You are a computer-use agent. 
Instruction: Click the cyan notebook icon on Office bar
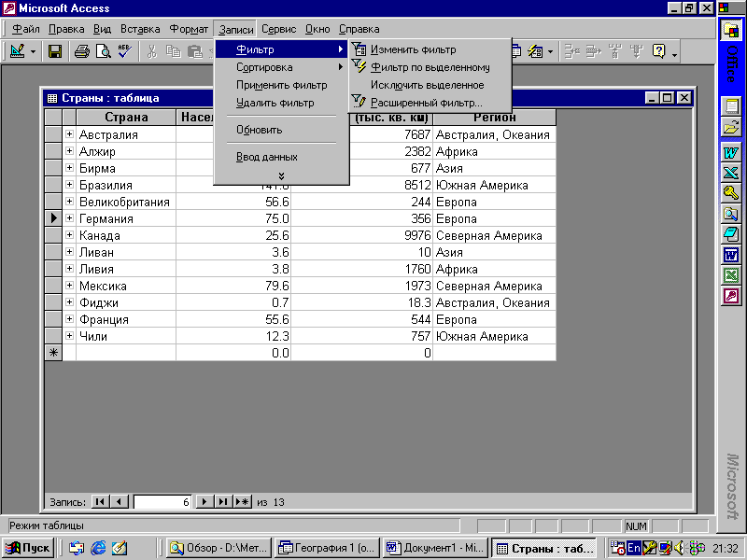point(731,234)
